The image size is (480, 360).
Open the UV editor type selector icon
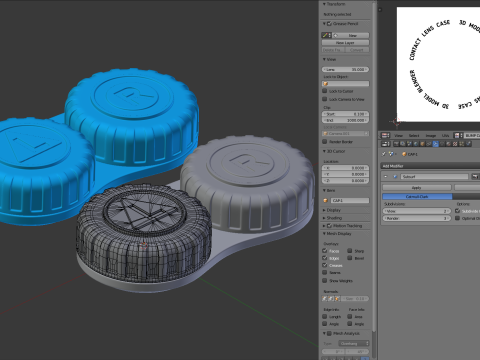coord(385,136)
